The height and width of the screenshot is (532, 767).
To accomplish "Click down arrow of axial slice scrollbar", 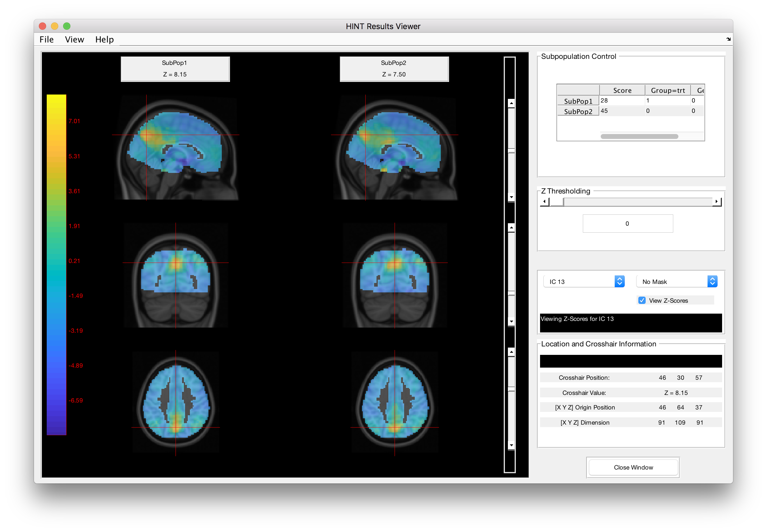I will [511, 445].
